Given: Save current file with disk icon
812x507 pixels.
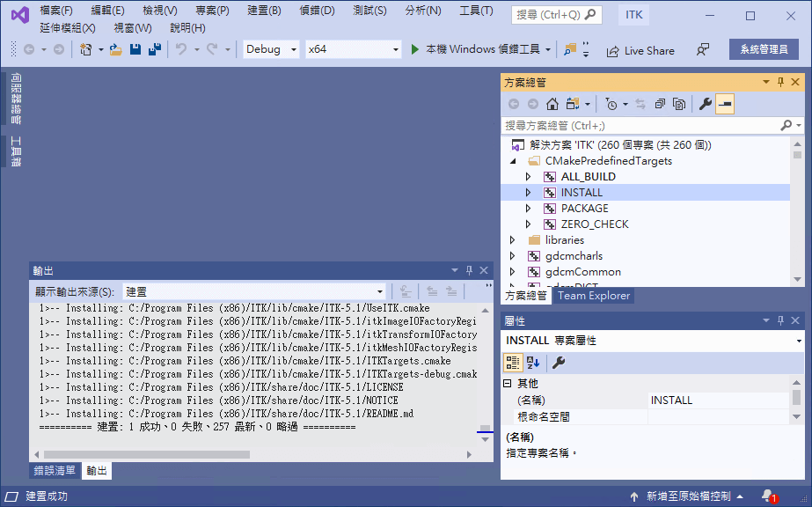Looking at the screenshot, I should tap(135, 49).
